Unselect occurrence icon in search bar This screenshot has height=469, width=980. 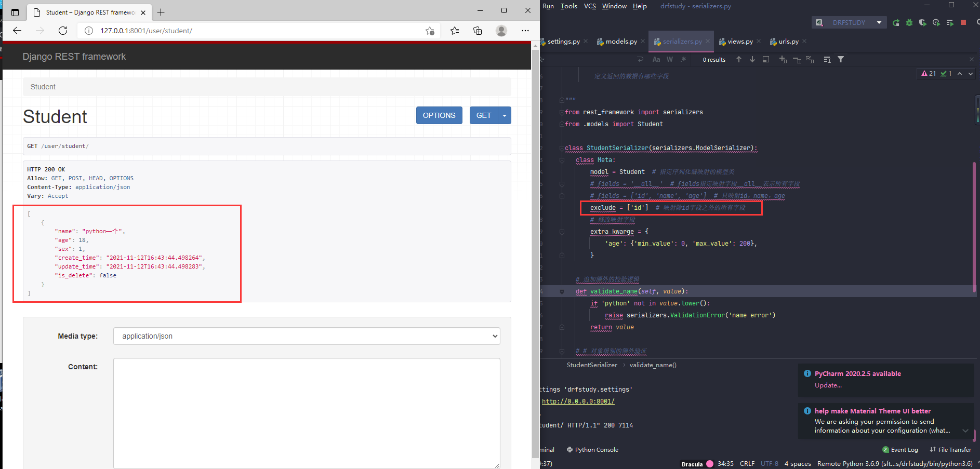(797, 59)
